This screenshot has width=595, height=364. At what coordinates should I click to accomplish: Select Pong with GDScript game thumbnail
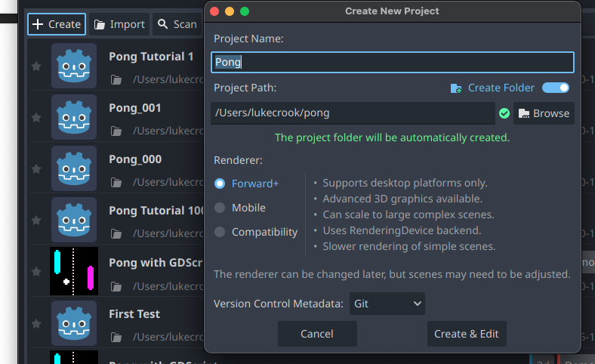coord(74,271)
